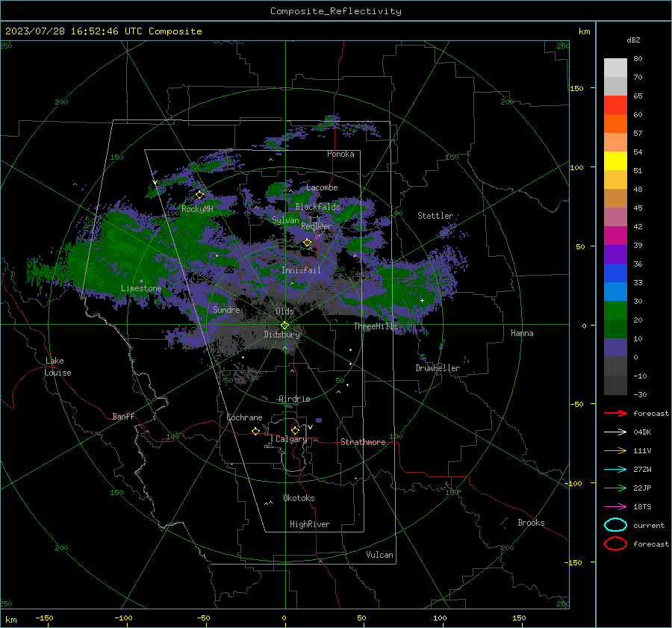The height and width of the screenshot is (628, 672).
Task: Click the yellow diamond marker near RockyMH
Action: pos(199,195)
